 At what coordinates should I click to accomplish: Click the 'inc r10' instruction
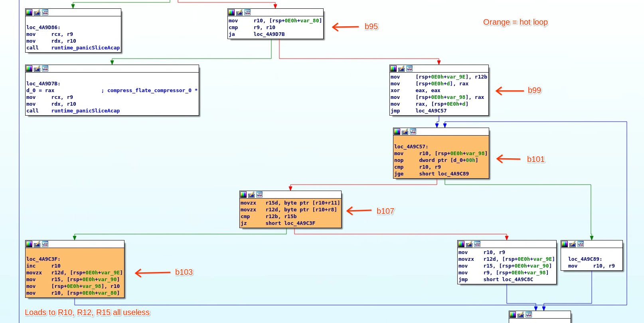43,266
